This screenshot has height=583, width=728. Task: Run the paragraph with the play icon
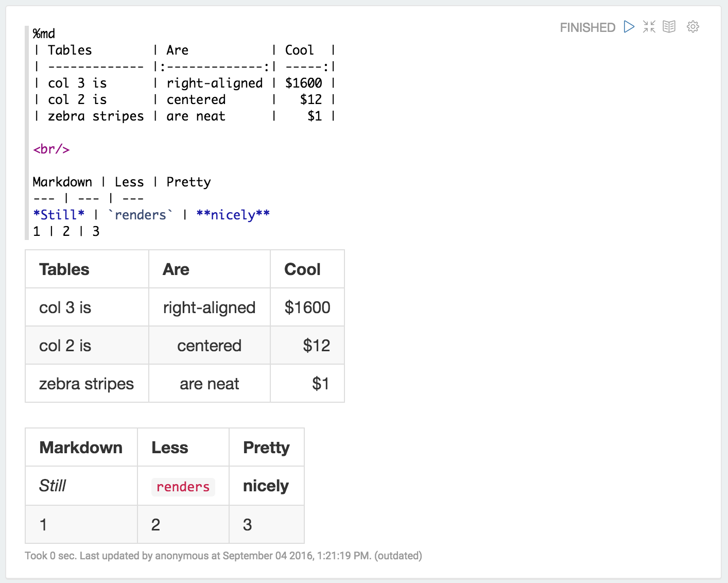(629, 27)
